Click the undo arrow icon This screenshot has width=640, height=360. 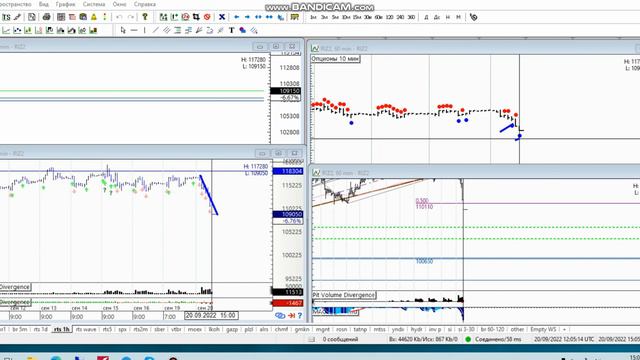[119, 17]
